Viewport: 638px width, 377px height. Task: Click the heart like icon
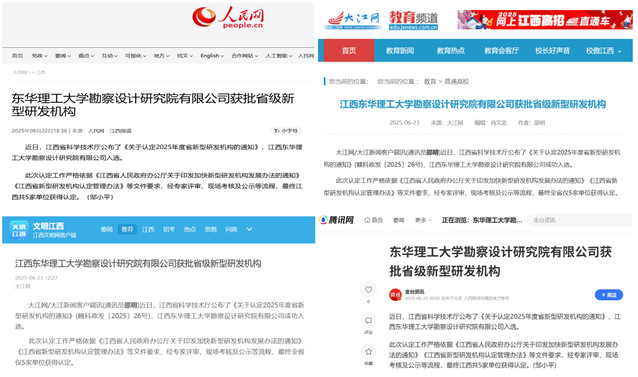coord(368,290)
